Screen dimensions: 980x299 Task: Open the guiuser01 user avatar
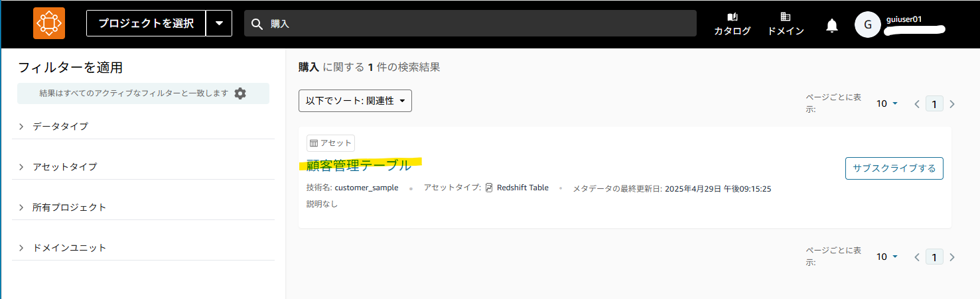(x=867, y=25)
